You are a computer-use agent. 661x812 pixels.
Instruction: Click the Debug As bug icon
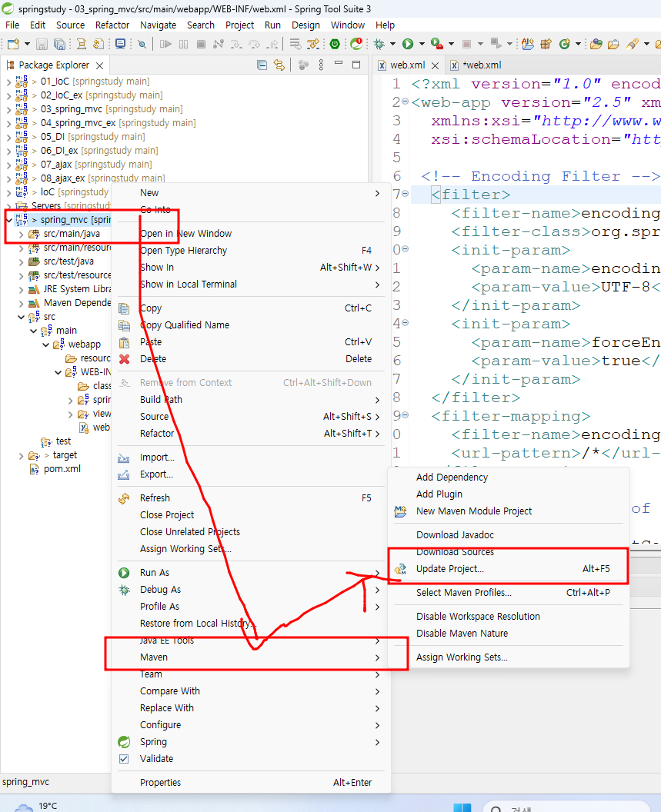tap(124, 590)
